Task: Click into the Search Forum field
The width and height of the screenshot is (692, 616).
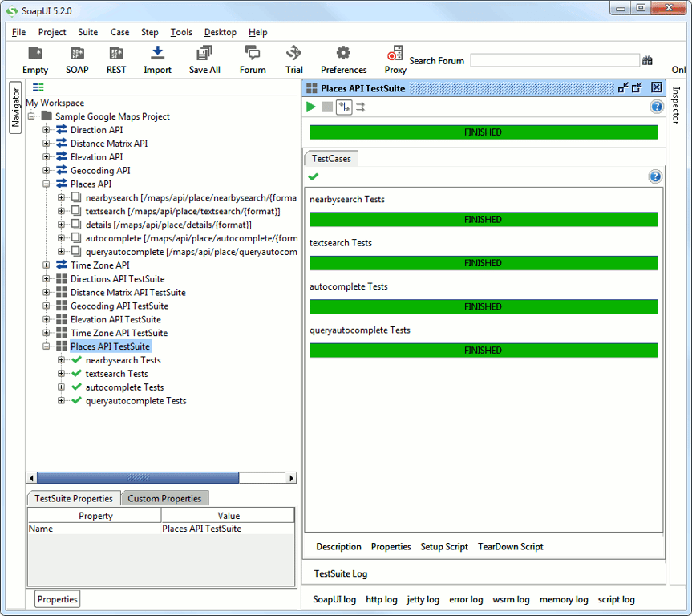Action: pyautogui.click(x=555, y=60)
